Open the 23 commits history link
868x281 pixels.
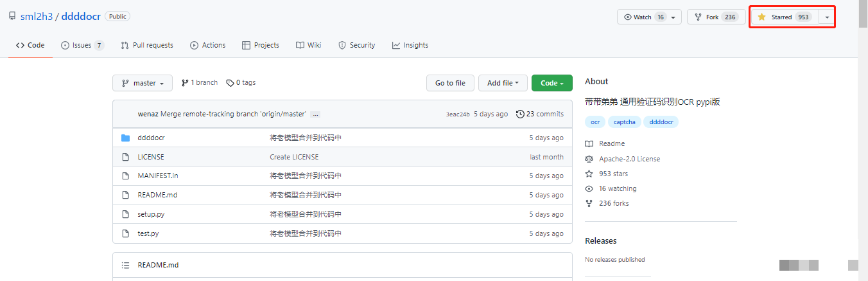coord(540,114)
